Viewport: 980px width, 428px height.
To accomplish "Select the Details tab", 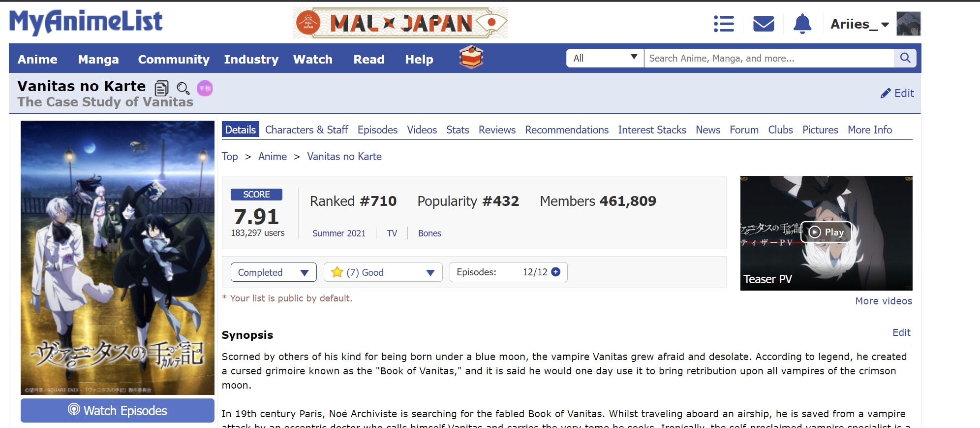I will [x=240, y=130].
